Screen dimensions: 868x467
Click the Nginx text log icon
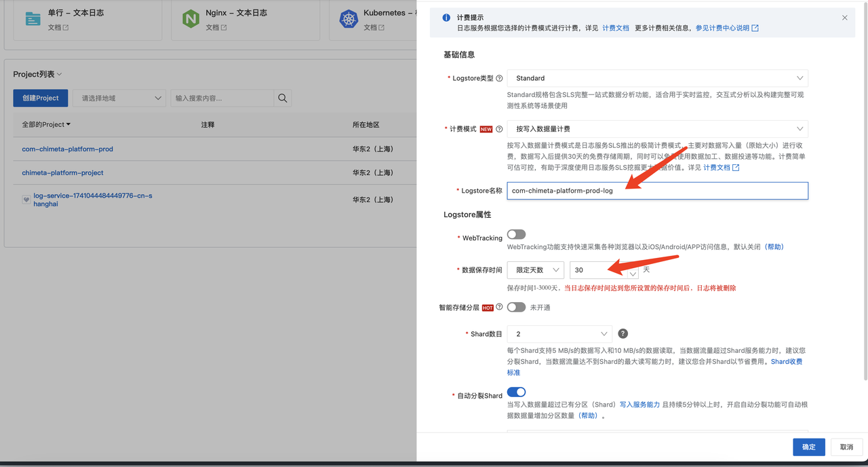pyautogui.click(x=191, y=19)
